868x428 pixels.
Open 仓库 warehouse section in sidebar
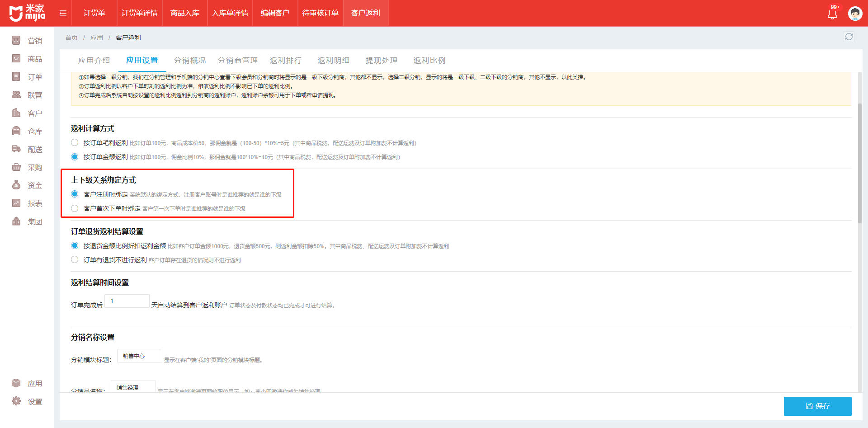pos(27,132)
